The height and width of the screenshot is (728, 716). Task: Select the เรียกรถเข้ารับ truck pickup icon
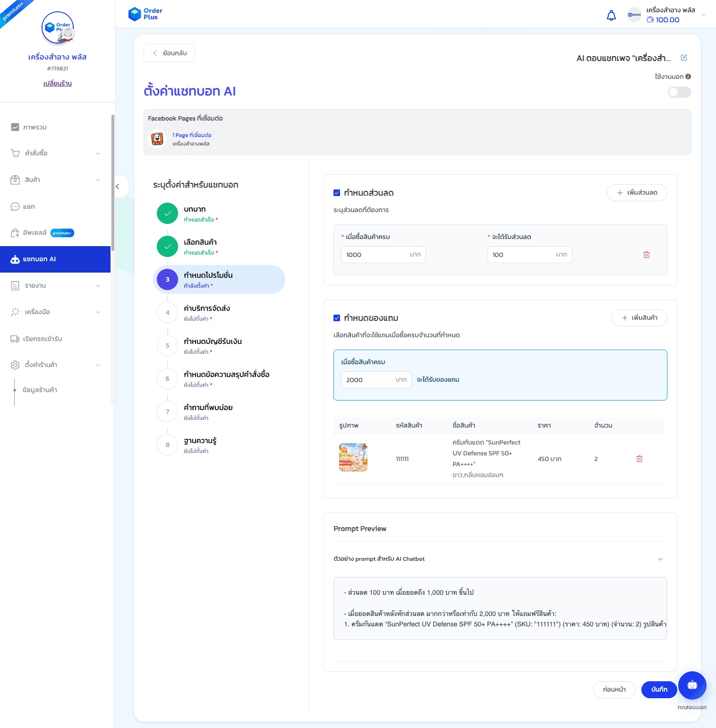click(15, 339)
